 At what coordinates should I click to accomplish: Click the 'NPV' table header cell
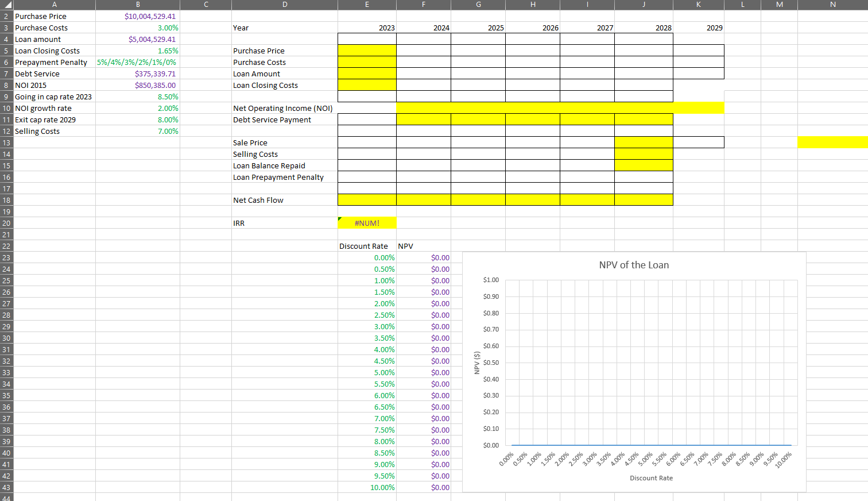424,246
